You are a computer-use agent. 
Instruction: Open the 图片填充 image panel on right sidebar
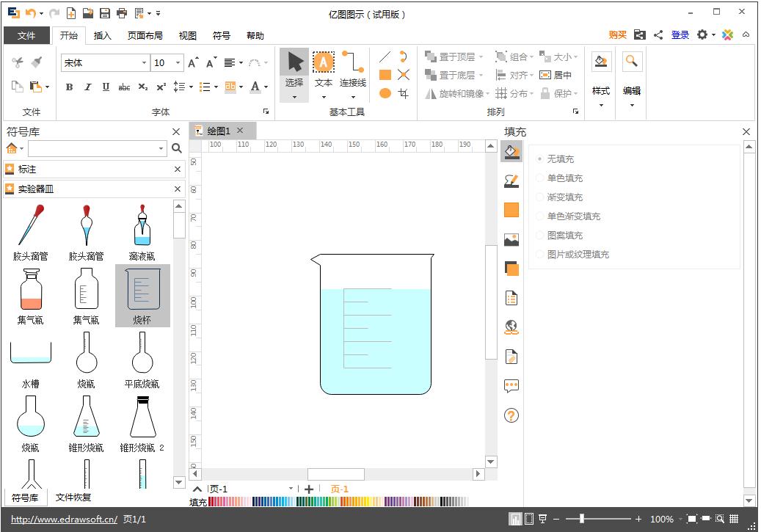pyautogui.click(x=511, y=238)
